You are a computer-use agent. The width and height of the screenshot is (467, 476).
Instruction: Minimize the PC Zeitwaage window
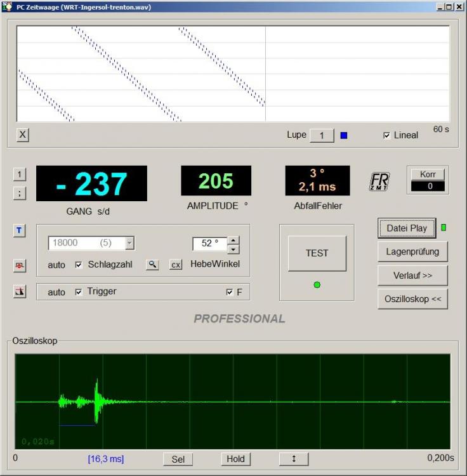[x=440, y=7]
